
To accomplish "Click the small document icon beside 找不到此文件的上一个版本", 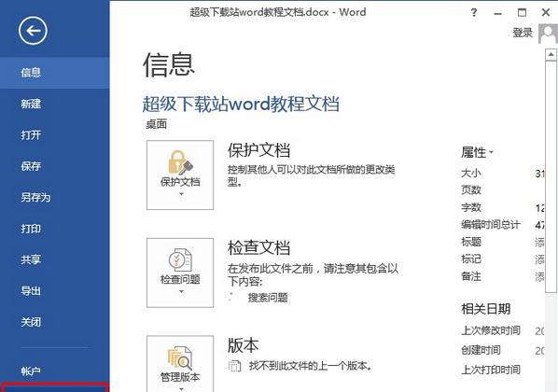I will 234,366.
